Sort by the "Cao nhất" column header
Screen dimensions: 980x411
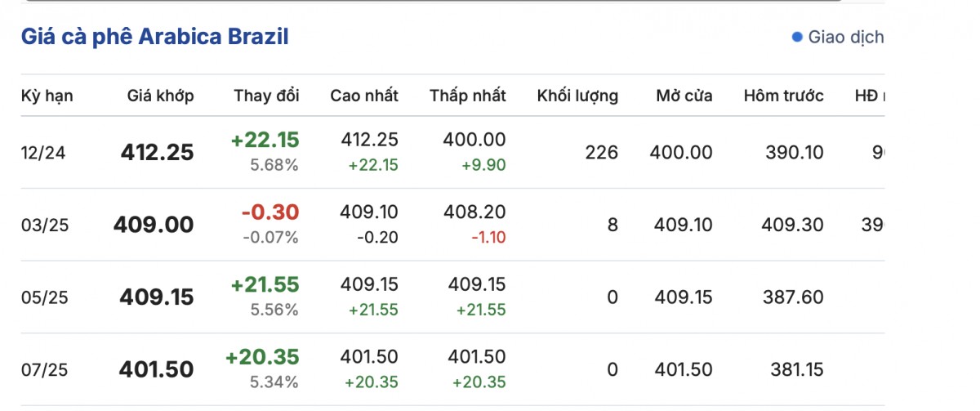point(364,96)
